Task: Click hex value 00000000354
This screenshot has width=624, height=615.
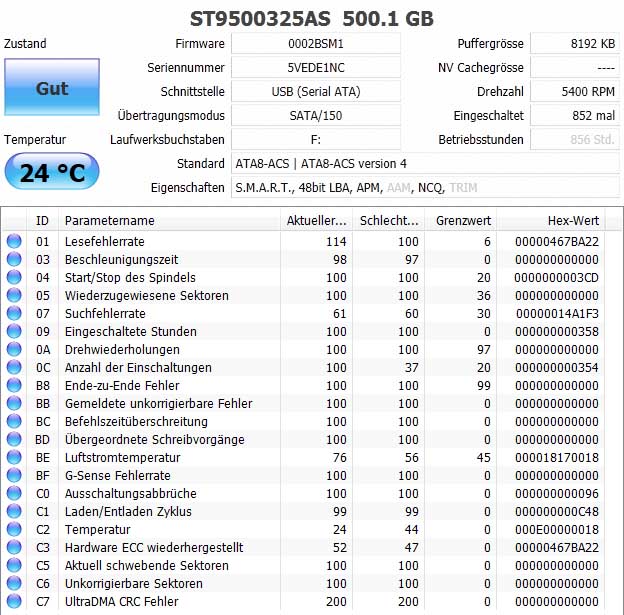Action: point(557,367)
